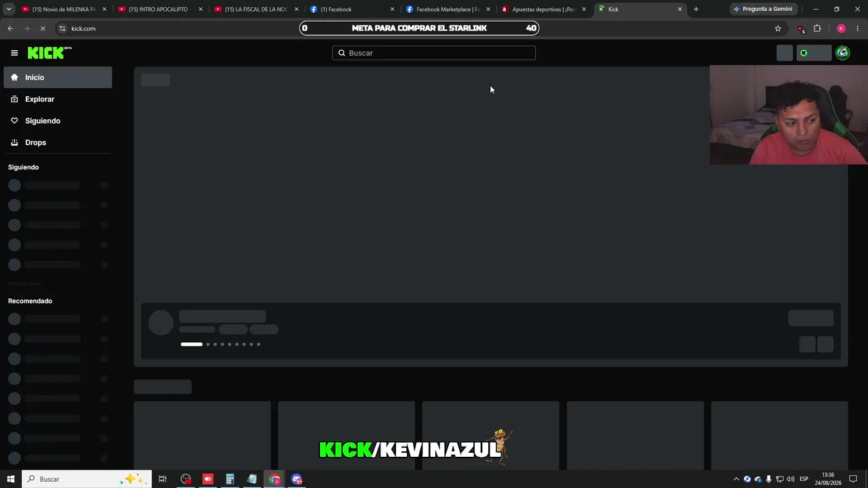Click the Buscar search field on Kick
Image resolution: width=868 pixels, height=488 pixels.
[434, 53]
